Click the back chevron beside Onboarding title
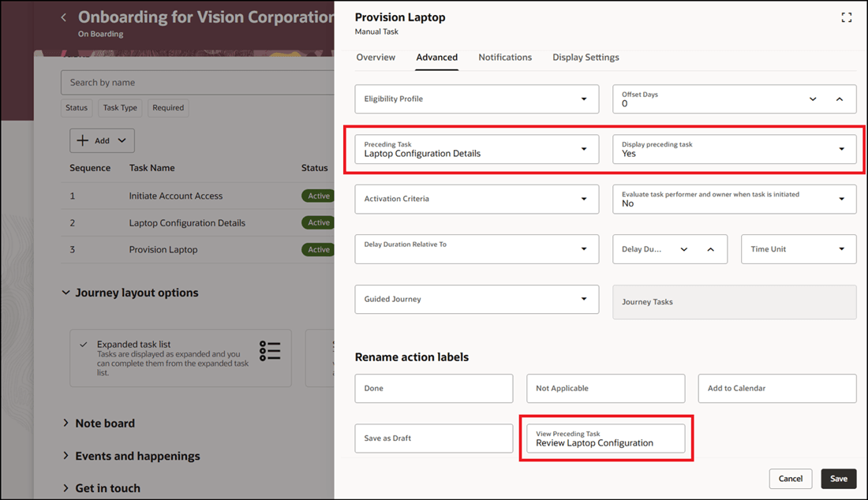 [63, 17]
